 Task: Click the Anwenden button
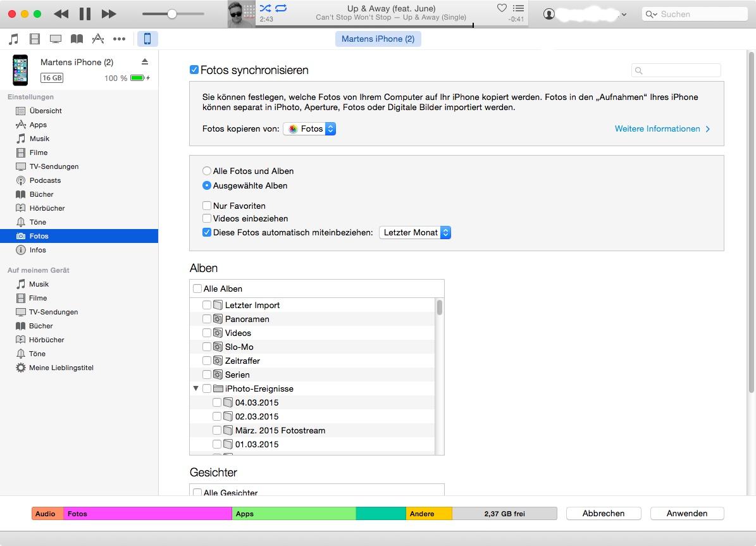pos(687,513)
